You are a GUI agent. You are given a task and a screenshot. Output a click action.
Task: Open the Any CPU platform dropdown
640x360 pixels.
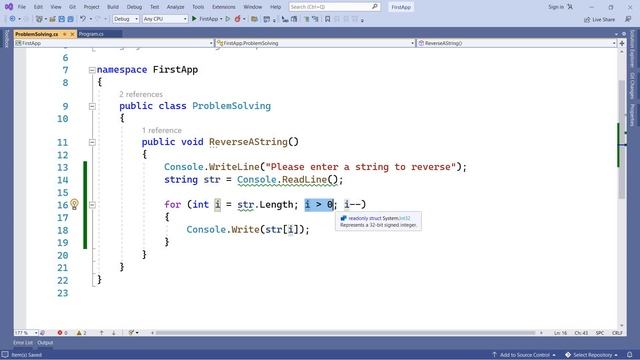(165, 19)
